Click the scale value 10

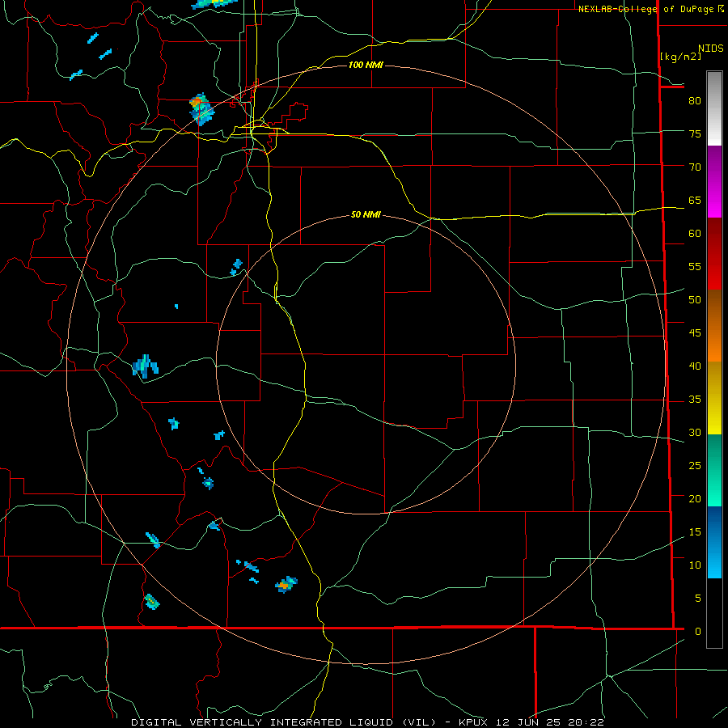tap(695, 565)
